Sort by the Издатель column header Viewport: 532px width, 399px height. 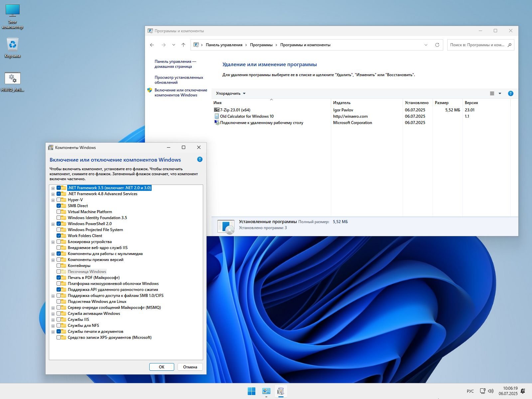[367, 103]
